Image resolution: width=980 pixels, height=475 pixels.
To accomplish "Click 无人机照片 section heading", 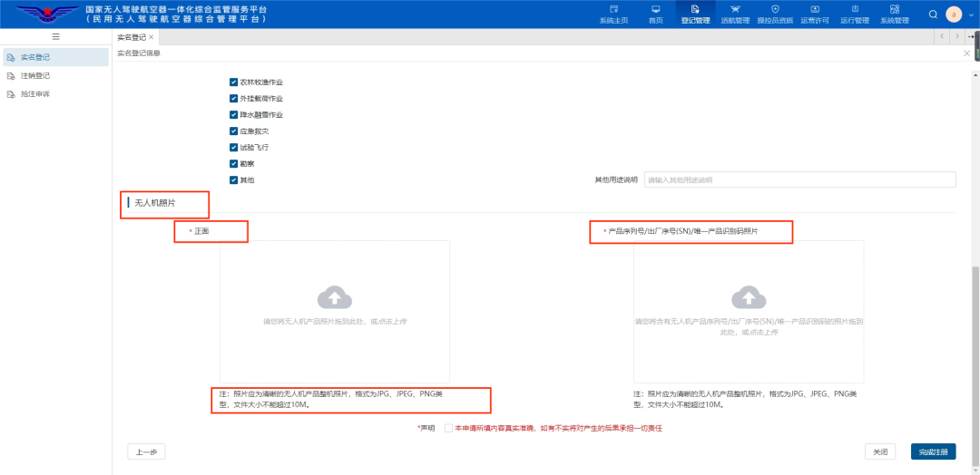I will click(x=155, y=203).
